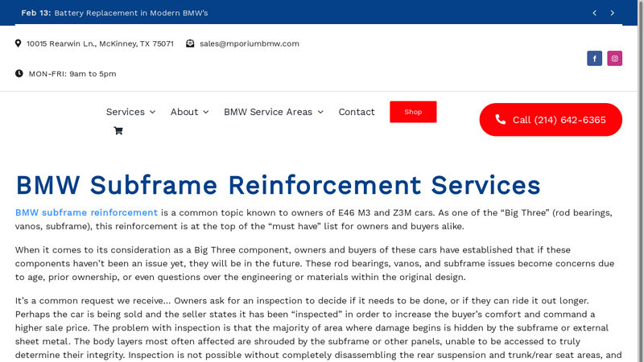Screen dimensions: 644x362
Task: Open the Facebook social icon
Action: tap(594, 58)
